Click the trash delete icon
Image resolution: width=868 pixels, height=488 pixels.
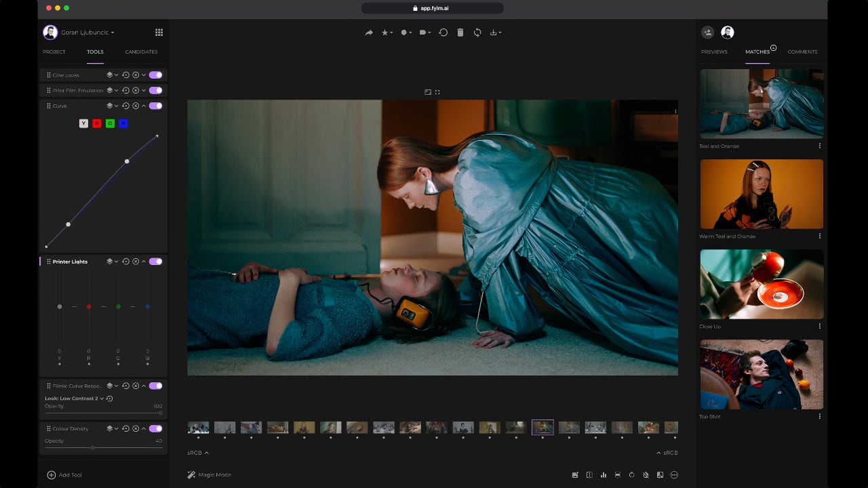click(x=460, y=33)
